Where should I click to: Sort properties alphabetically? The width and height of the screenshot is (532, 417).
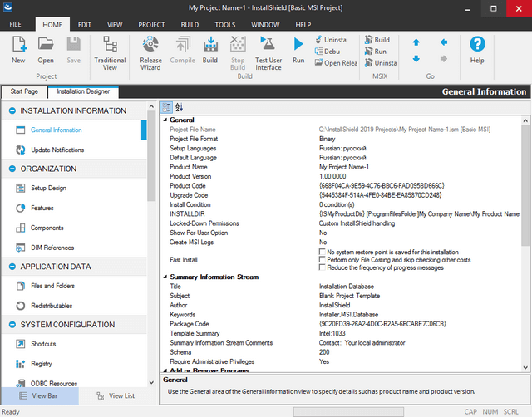179,107
